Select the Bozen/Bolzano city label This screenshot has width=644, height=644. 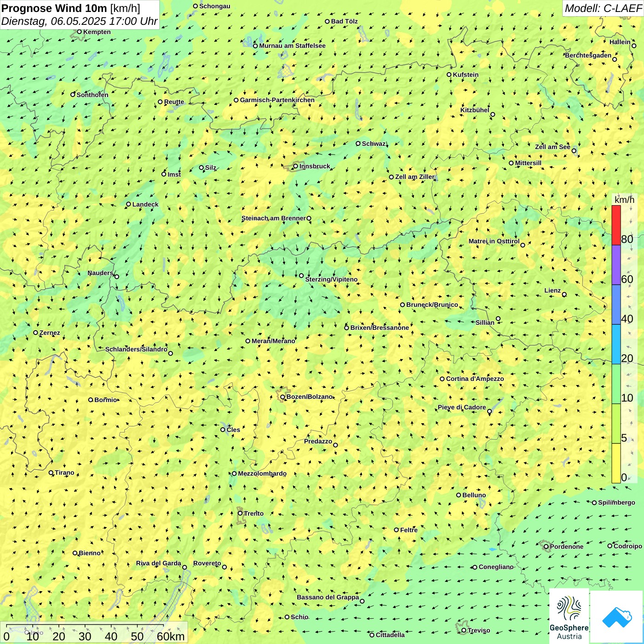coord(310,397)
